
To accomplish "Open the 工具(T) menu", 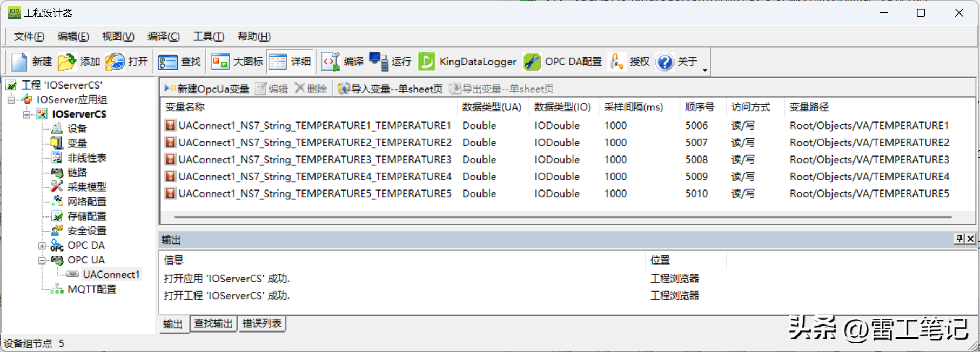I will click(209, 37).
